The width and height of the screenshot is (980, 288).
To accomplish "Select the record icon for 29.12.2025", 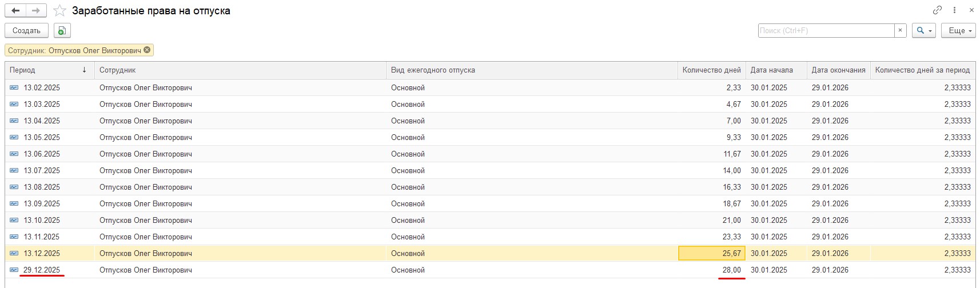I will (x=14, y=270).
